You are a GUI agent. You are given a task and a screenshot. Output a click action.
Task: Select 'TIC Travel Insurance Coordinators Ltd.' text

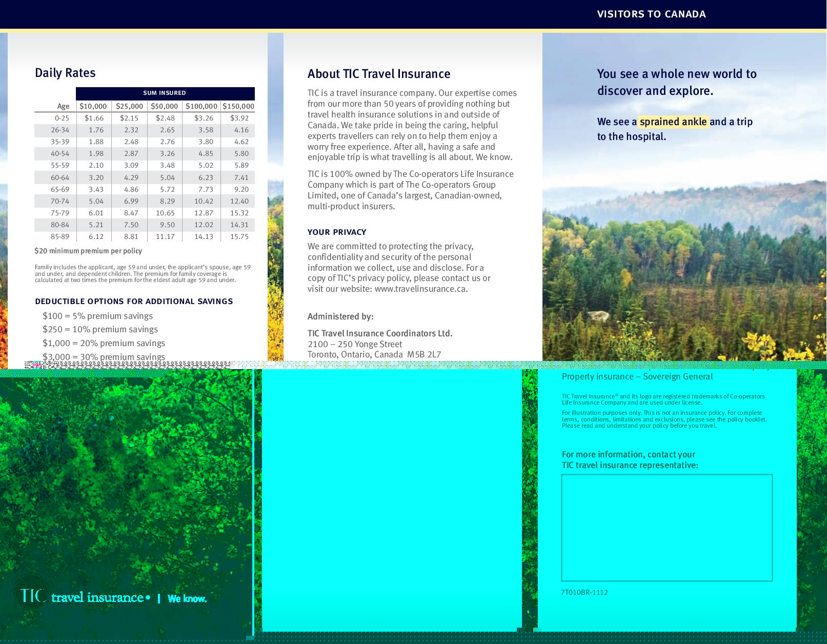click(380, 334)
